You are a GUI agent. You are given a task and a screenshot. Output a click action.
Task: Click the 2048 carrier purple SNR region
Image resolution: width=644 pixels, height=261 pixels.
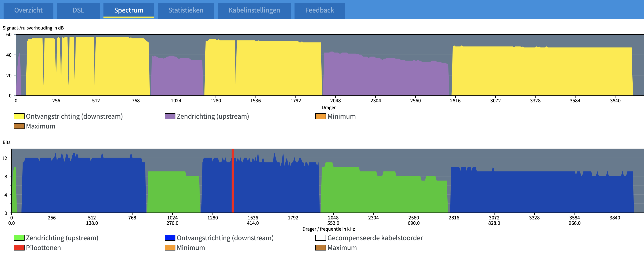[x=335, y=75]
